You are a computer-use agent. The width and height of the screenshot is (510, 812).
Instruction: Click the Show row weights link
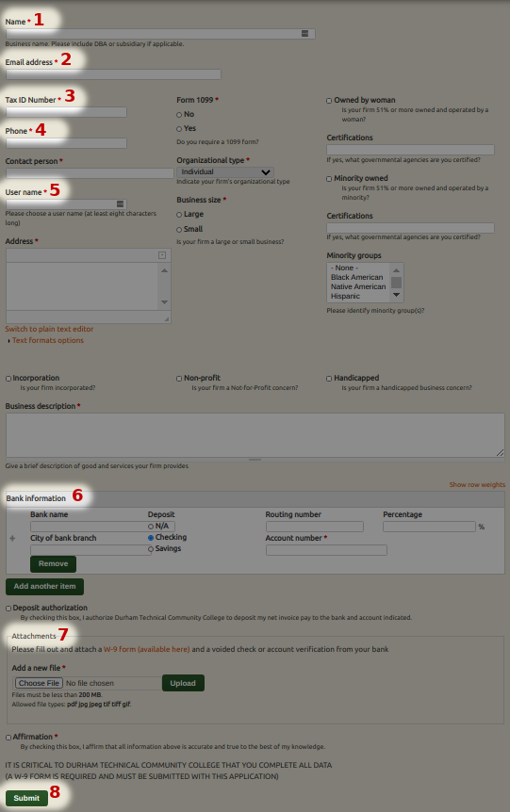coord(477,485)
